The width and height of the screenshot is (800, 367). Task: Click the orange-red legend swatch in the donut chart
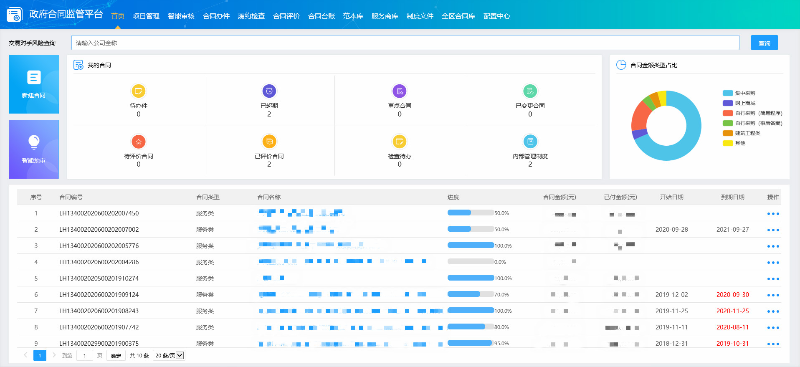[x=728, y=113]
